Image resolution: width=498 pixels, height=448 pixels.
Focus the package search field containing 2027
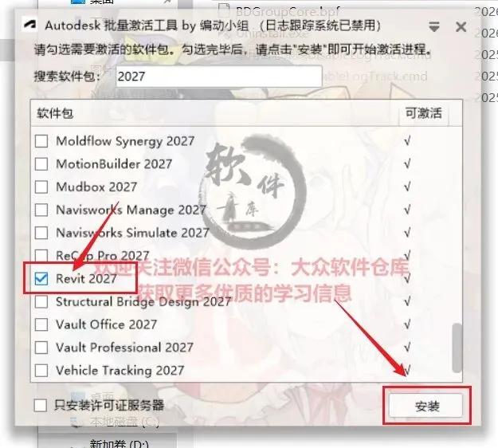(x=219, y=77)
